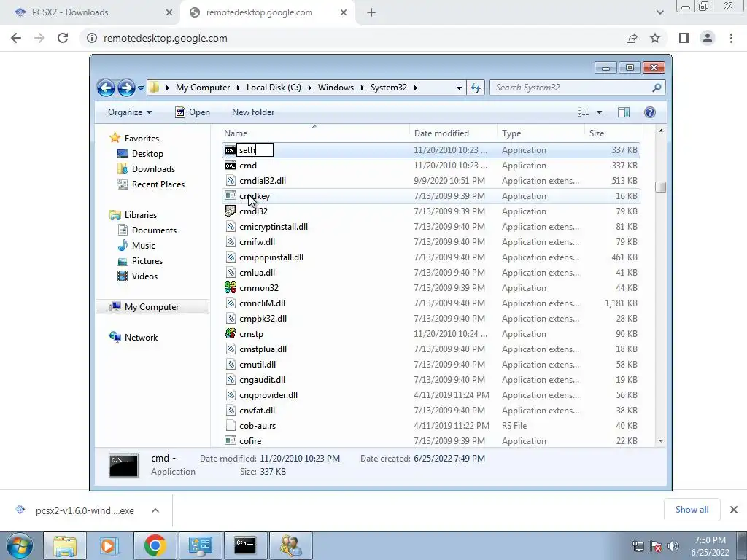The width and height of the screenshot is (747, 560).
Task: Click the file rename text box containing seth
Action: [255, 150]
